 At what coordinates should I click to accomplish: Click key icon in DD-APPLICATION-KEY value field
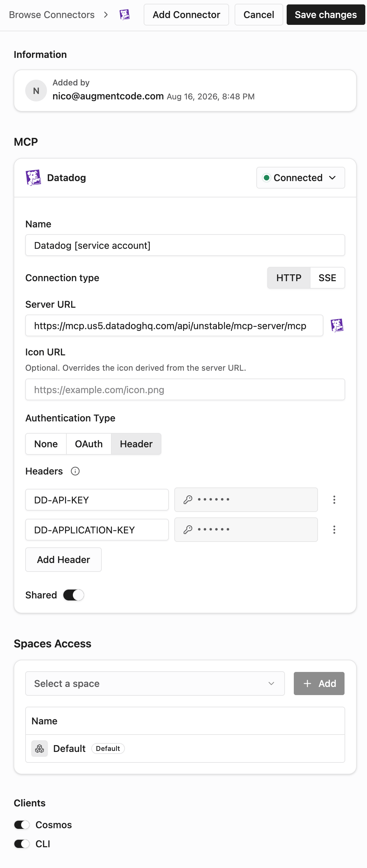188,530
